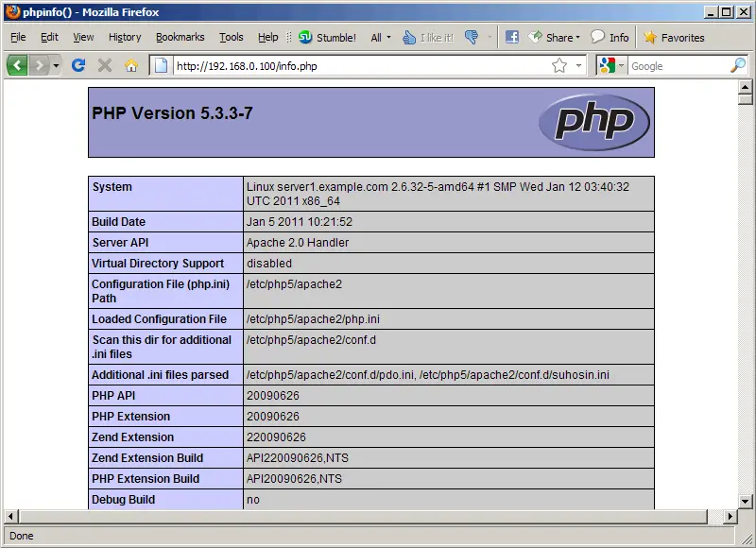Click the PHP Version 5.3.3-7 heading
Screen dimensions: 756x548
[172, 113]
